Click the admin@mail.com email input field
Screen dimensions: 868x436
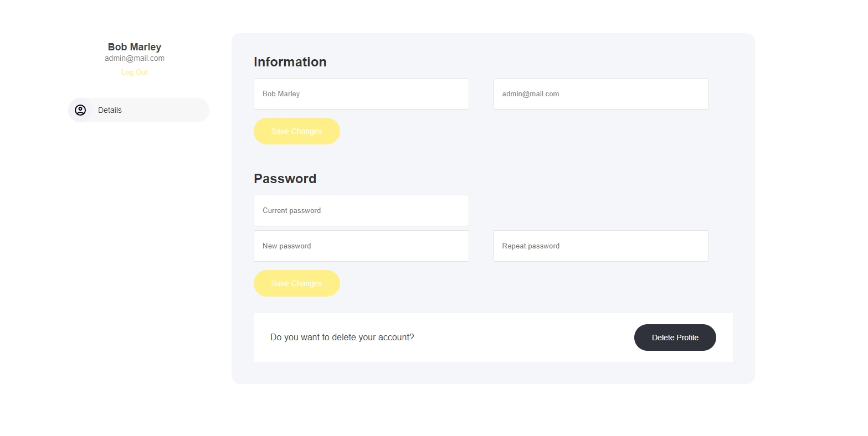(601, 94)
